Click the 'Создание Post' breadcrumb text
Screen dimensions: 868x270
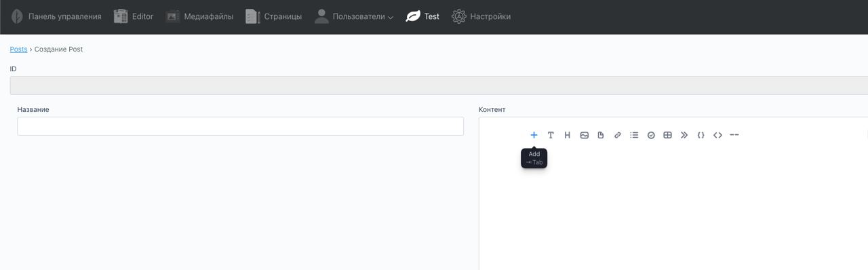(x=59, y=50)
